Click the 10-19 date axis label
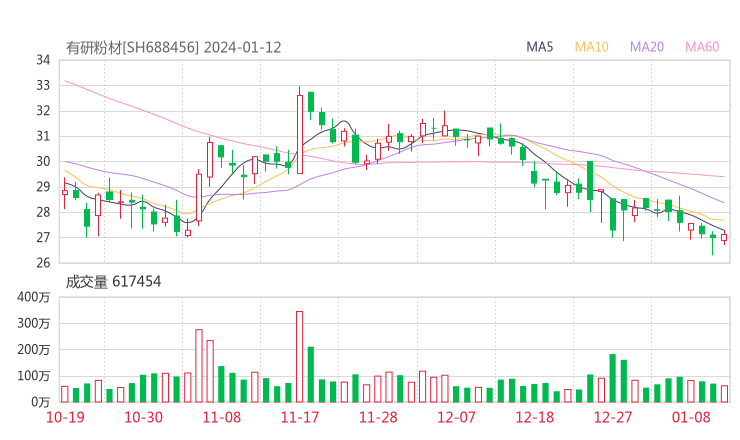740x440 pixels. pyautogui.click(x=65, y=417)
